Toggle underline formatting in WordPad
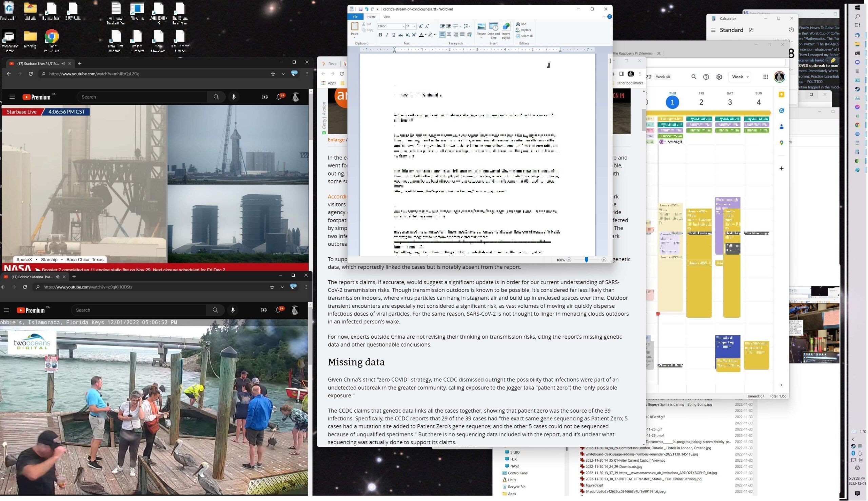 click(394, 35)
